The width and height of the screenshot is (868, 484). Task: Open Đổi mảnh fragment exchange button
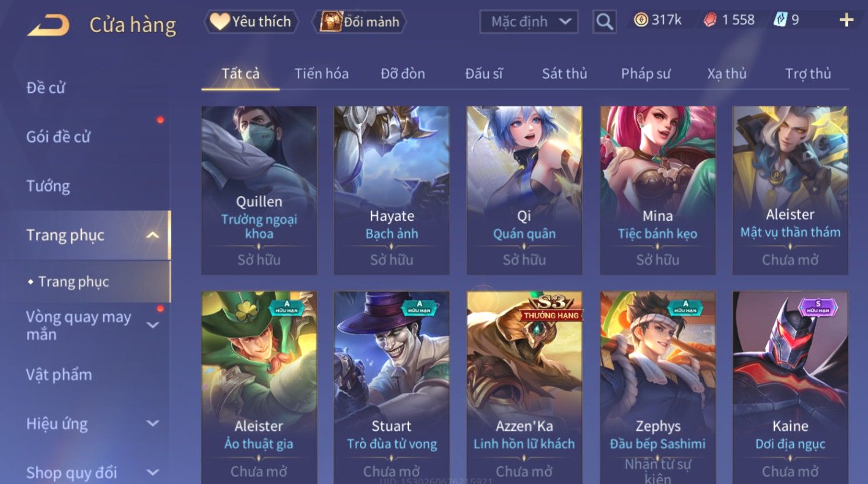tap(359, 22)
